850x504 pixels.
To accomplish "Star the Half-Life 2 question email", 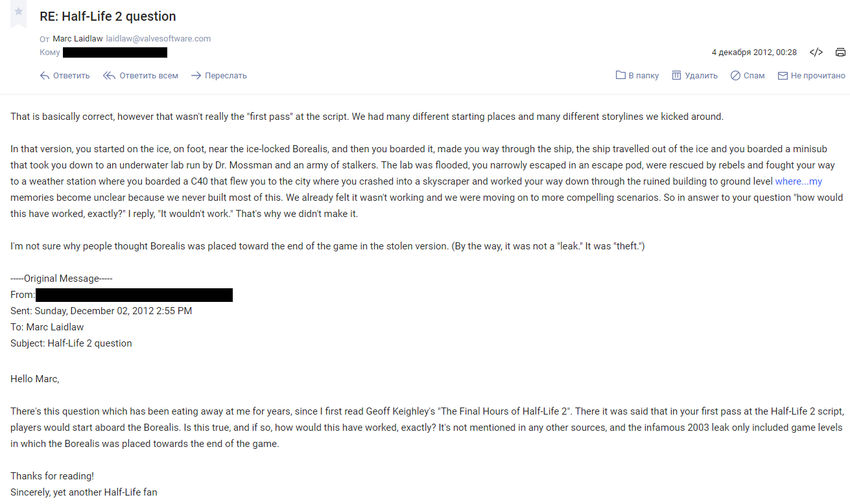I will [19, 12].
